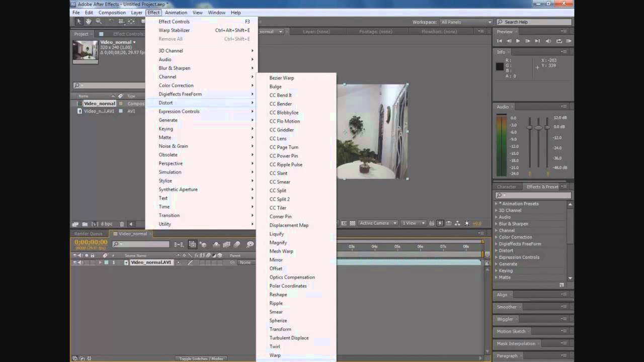The image size is (644, 362).
Task: Expand Blur & Sharpen in Effects & Presets
Action: coord(496,224)
